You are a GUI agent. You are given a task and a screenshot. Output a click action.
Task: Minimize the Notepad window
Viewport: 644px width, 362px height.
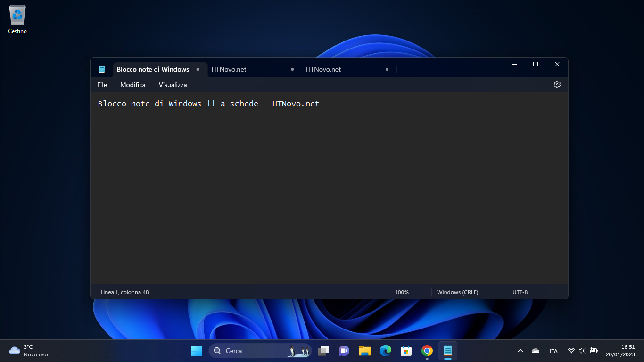[x=514, y=64]
